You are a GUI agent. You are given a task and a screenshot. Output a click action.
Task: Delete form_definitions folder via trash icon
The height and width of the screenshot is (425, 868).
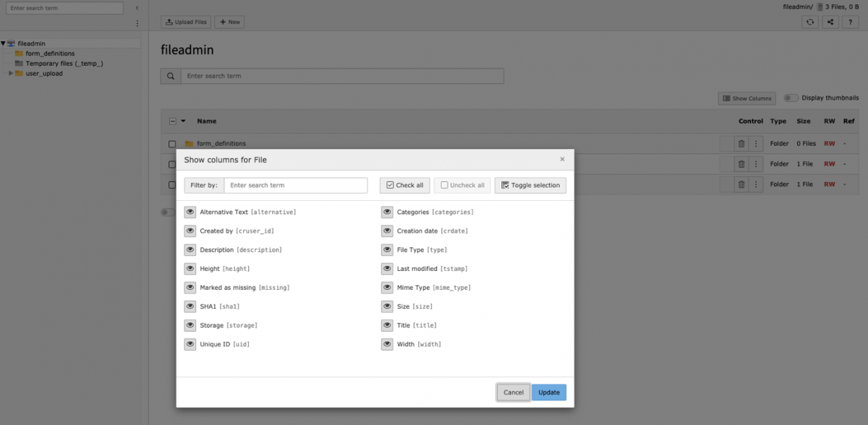[x=741, y=144]
